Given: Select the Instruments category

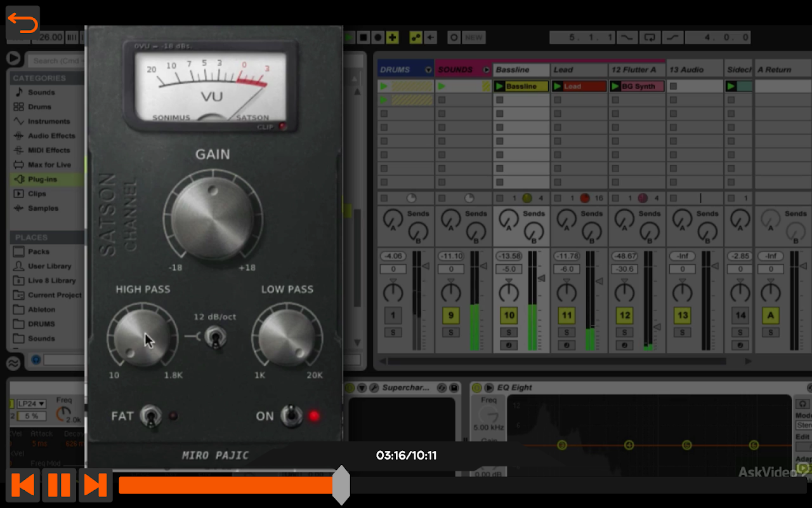Looking at the screenshot, I should tap(49, 121).
